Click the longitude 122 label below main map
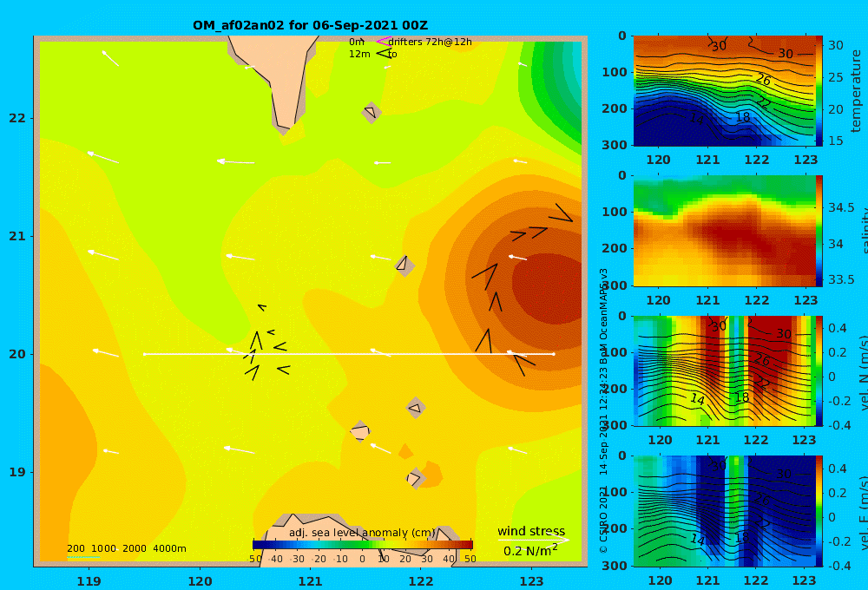The width and height of the screenshot is (868, 590). point(421,581)
